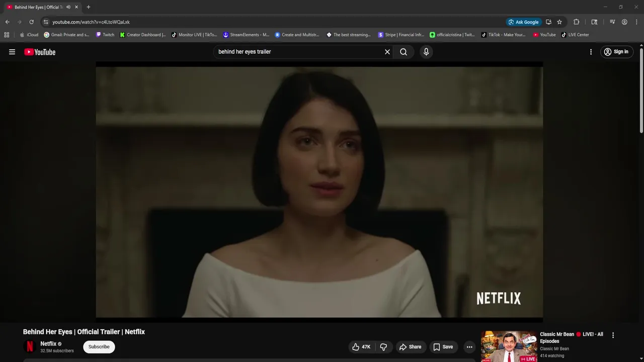Open Chrome three-dot menu
The width and height of the screenshot is (644, 362).
[x=636, y=22]
